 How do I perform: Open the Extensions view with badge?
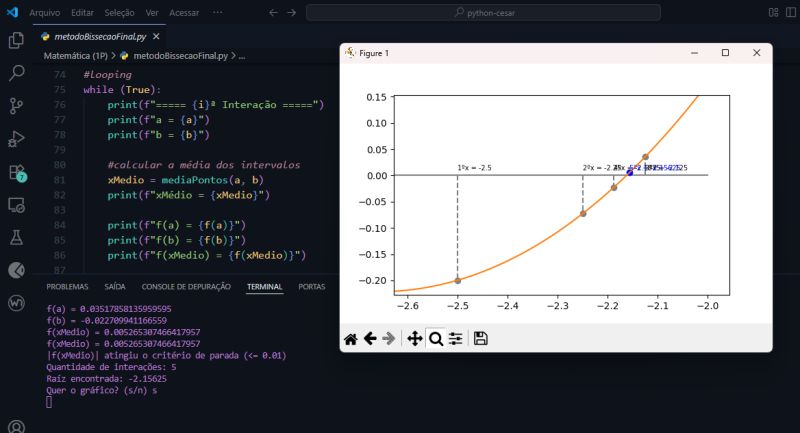tap(17, 172)
